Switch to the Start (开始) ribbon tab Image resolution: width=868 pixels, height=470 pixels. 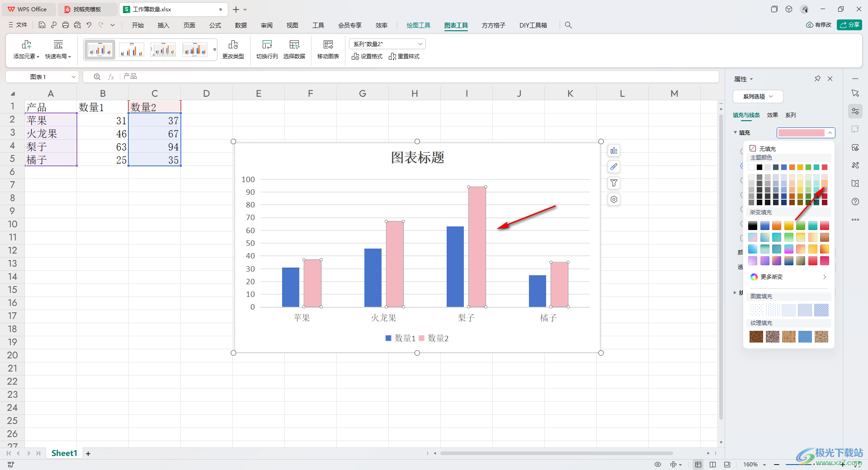point(138,25)
